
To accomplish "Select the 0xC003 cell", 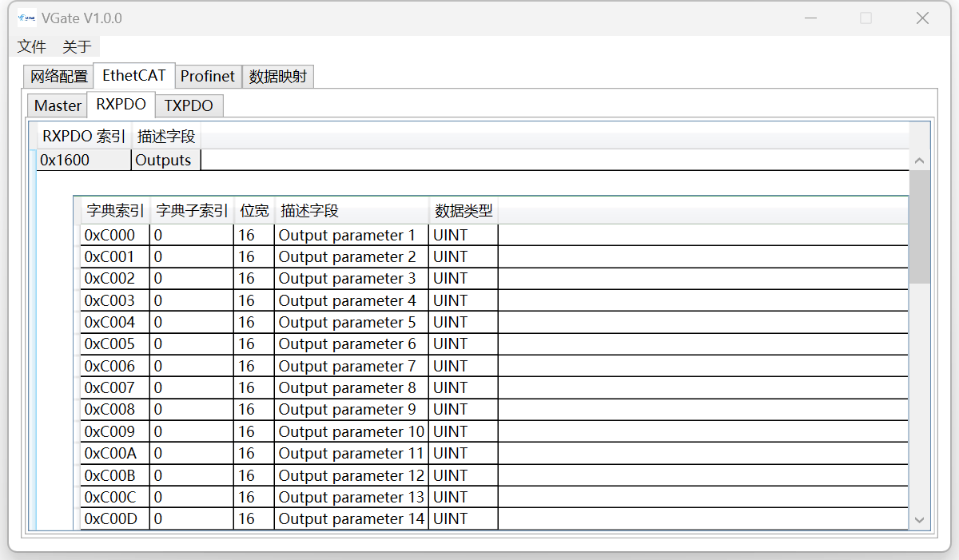I will [115, 300].
